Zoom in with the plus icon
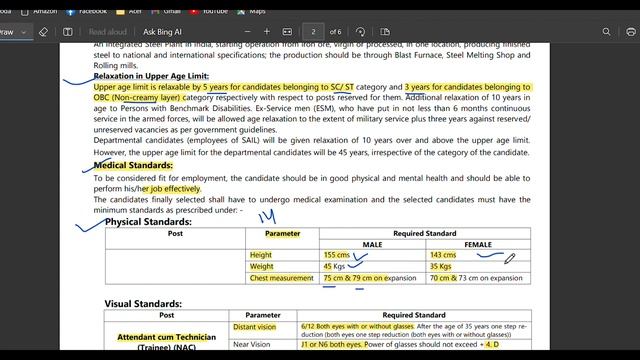640x360 pixels. point(267,31)
